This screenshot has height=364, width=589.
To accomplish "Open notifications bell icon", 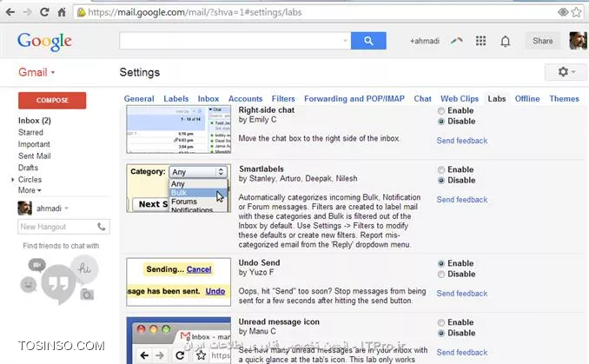I will tap(506, 41).
